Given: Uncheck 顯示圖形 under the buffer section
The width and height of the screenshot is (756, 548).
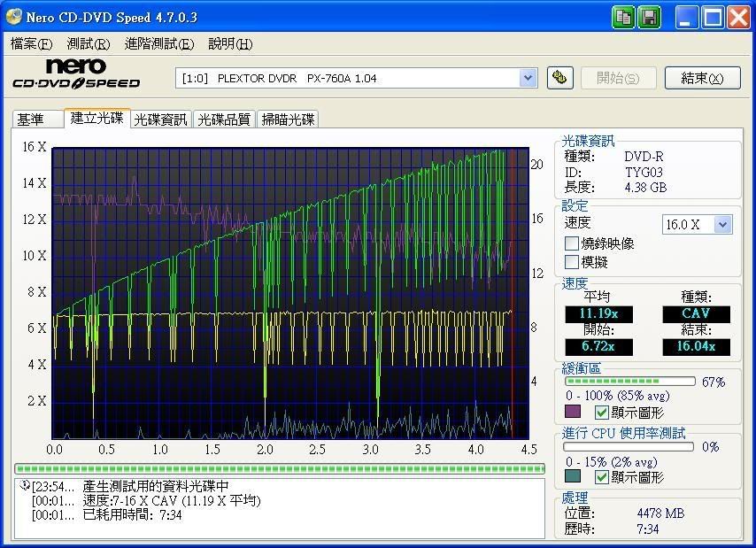Looking at the screenshot, I should (602, 413).
